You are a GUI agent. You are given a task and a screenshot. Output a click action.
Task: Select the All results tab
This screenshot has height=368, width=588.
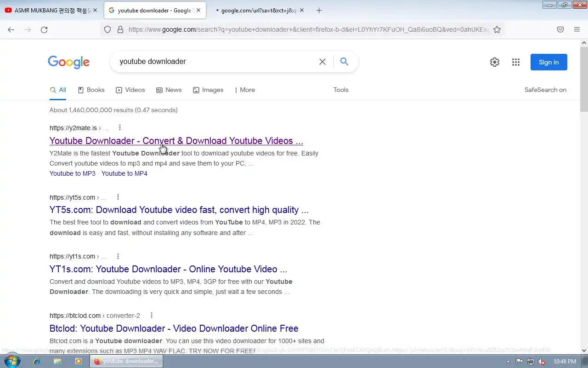click(x=58, y=90)
